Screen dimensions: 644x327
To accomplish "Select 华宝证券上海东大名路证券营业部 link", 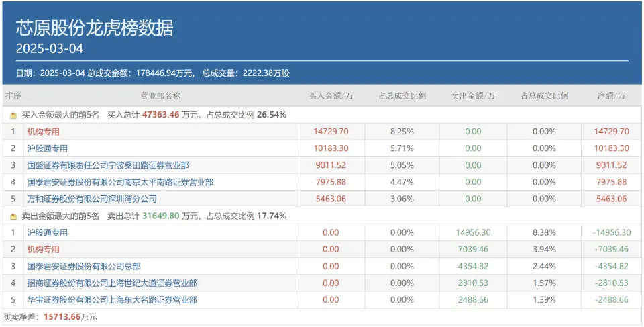I will (111, 300).
